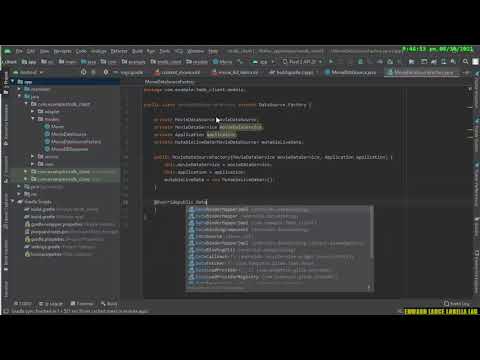Choose DataCallback from completion list
This screenshot has width=480, height=360.
click(x=279, y=257)
